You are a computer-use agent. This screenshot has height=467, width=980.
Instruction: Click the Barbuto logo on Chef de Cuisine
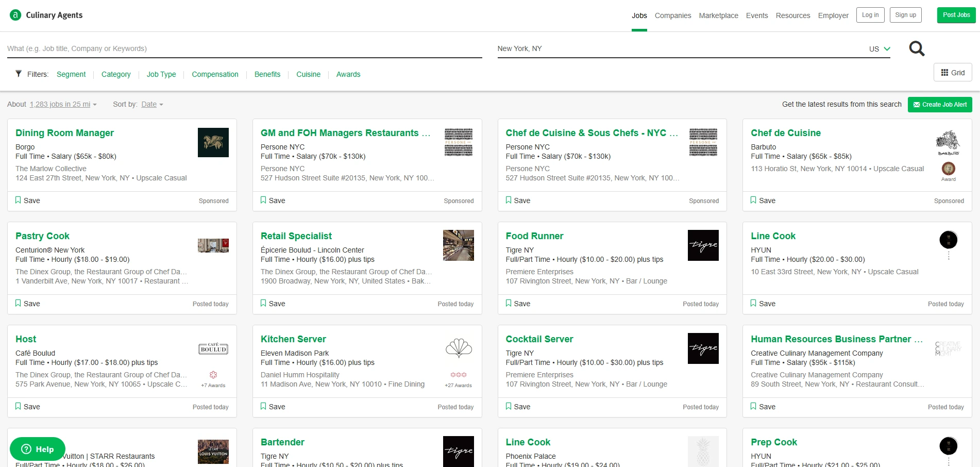pyautogui.click(x=948, y=143)
